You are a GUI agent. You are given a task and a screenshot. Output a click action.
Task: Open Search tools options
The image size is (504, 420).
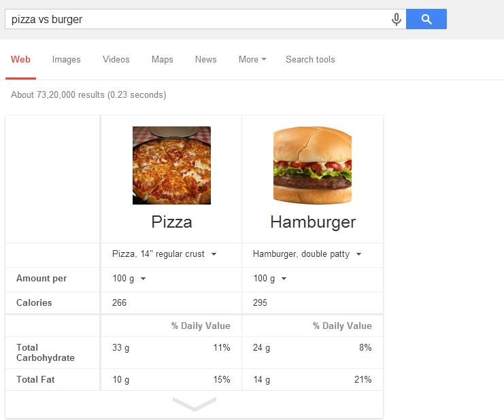coord(310,59)
